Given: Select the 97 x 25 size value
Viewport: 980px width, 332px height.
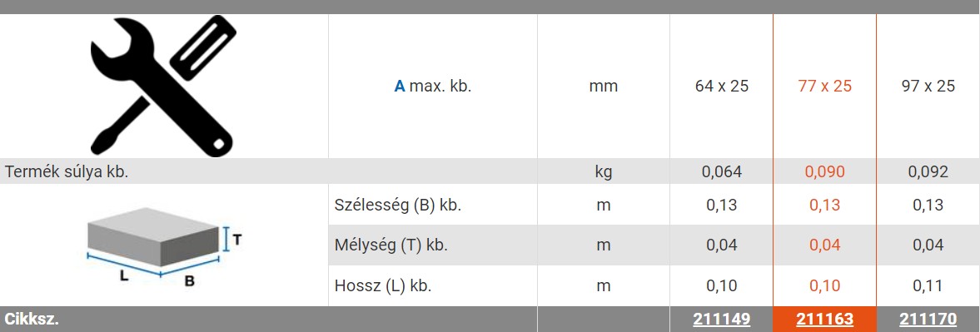Looking at the screenshot, I should click(928, 87).
